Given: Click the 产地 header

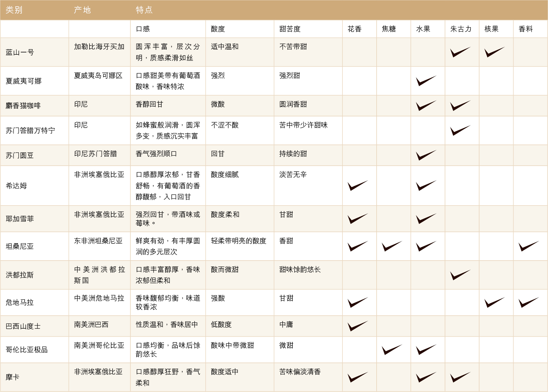Looking at the screenshot, I should (83, 10).
